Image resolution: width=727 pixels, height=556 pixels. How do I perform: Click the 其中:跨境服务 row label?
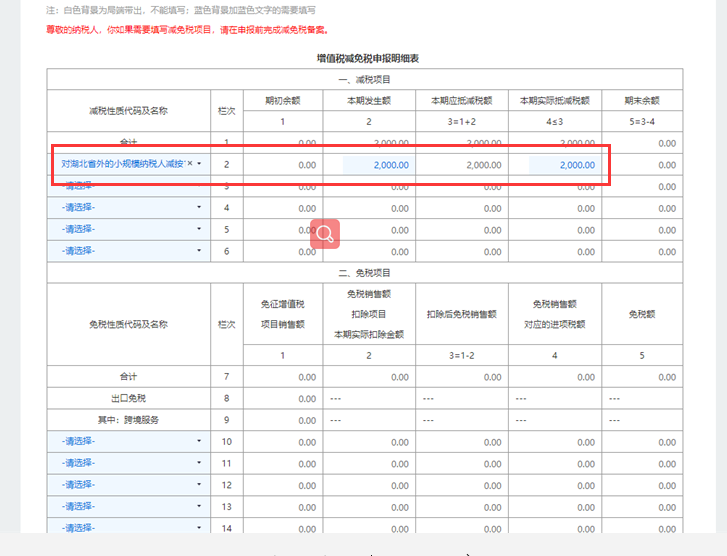[x=128, y=420]
